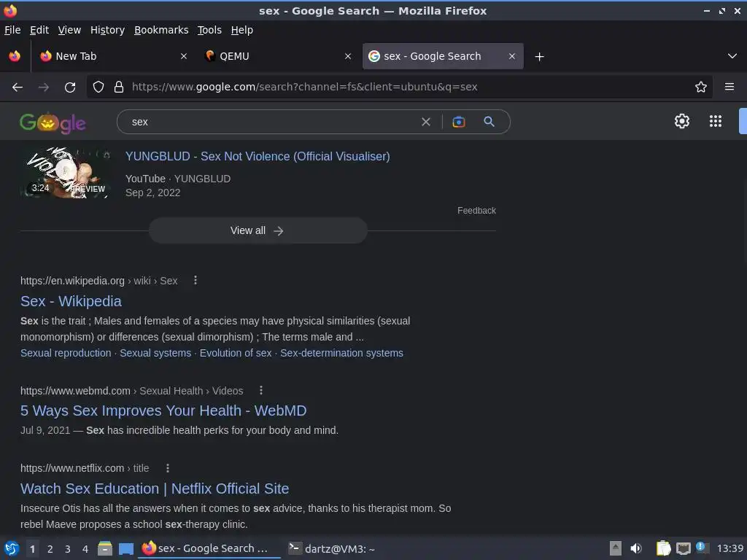Screen dimensions: 747x560
Task: Switch to workspace 2
Action: 50,549
